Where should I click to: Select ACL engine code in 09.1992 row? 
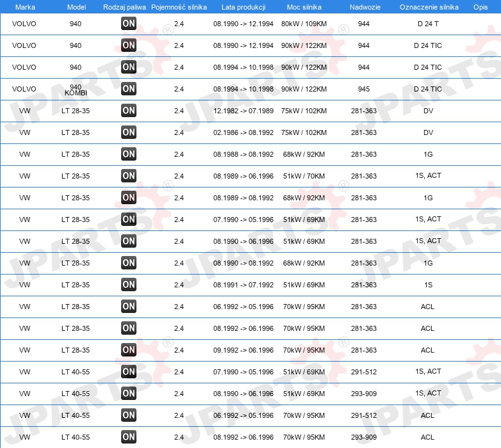point(427,350)
